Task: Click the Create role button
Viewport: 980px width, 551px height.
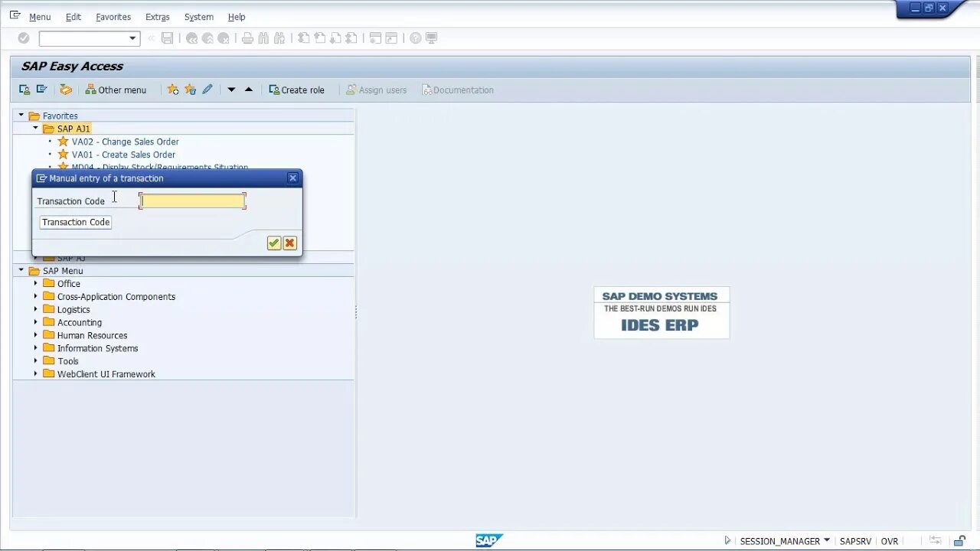Action: [296, 90]
